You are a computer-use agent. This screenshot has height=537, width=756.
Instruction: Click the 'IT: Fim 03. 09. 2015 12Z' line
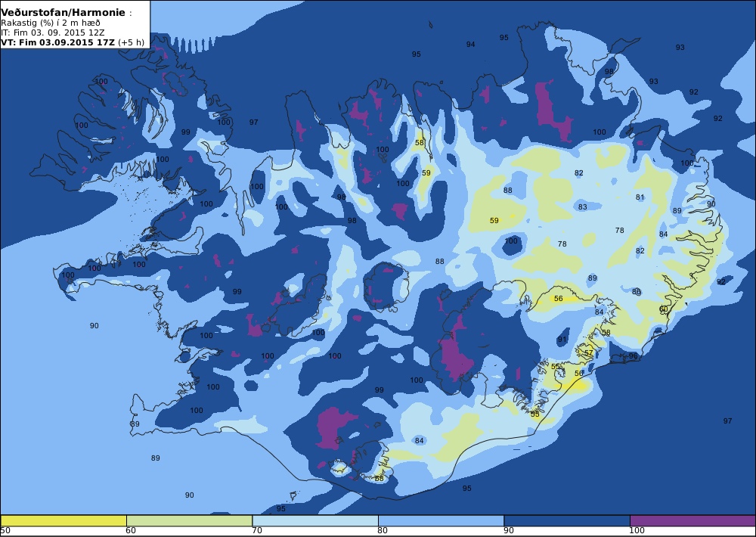click(x=53, y=33)
